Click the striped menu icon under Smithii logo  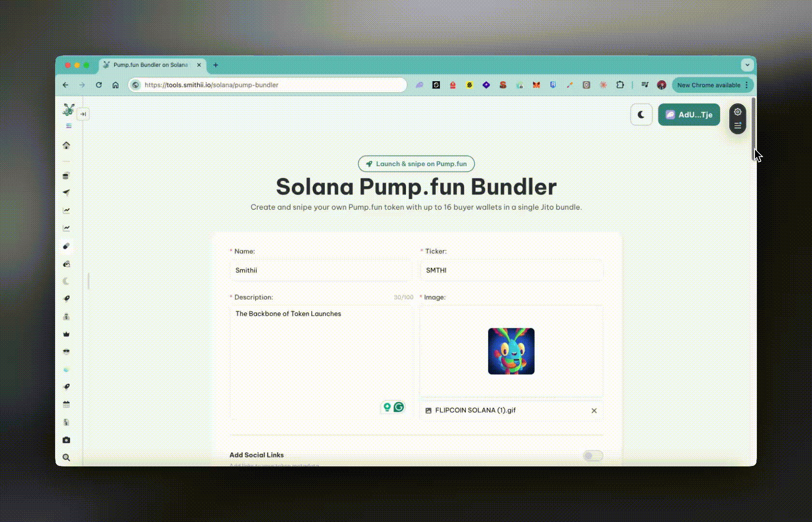click(69, 126)
